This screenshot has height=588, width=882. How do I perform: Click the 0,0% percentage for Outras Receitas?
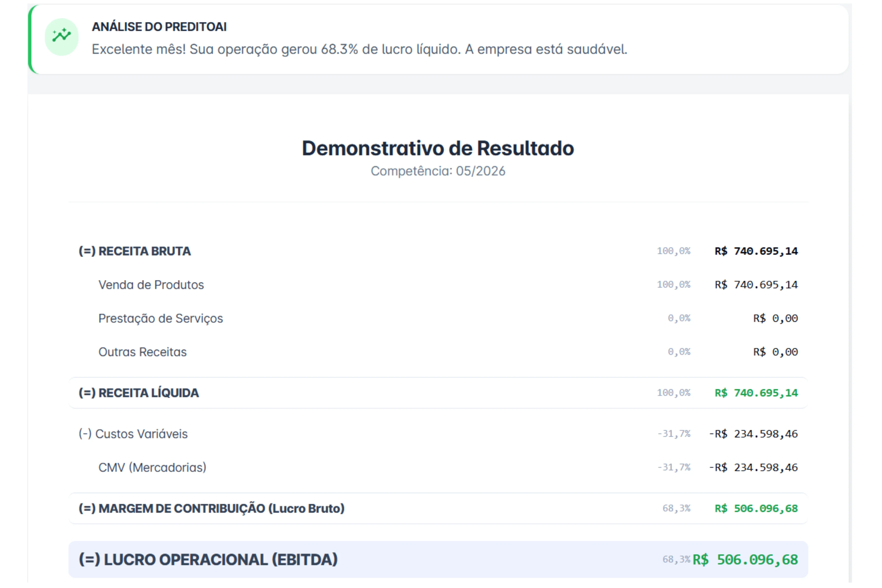(x=679, y=352)
